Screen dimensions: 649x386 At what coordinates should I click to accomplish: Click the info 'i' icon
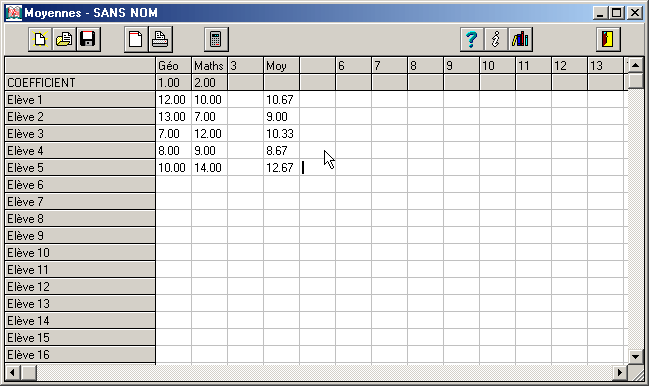(x=495, y=39)
